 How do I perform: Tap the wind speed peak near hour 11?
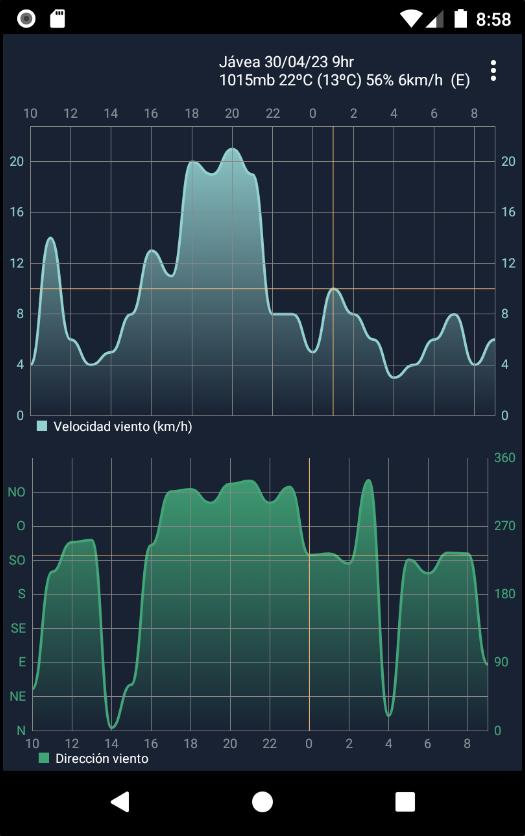[51, 238]
